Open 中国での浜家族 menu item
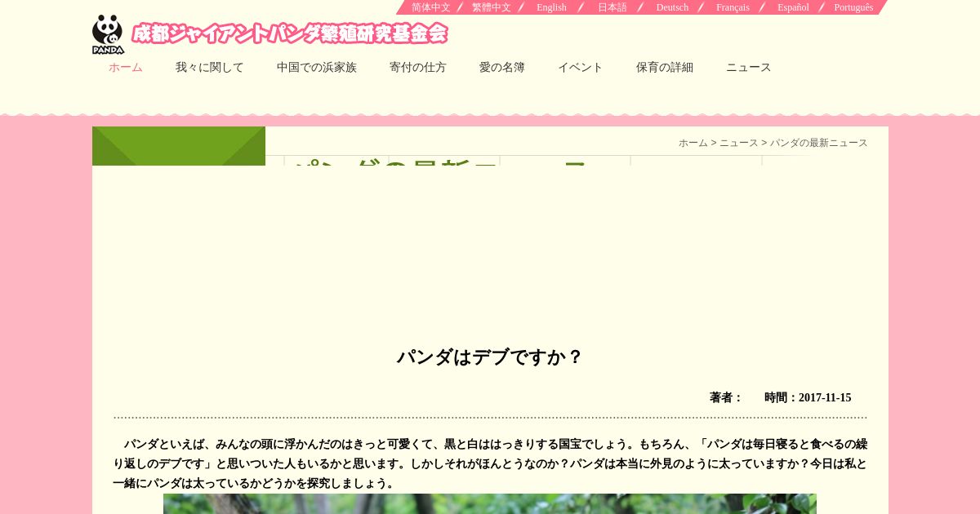Image resolution: width=980 pixels, height=514 pixels. coord(317,68)
